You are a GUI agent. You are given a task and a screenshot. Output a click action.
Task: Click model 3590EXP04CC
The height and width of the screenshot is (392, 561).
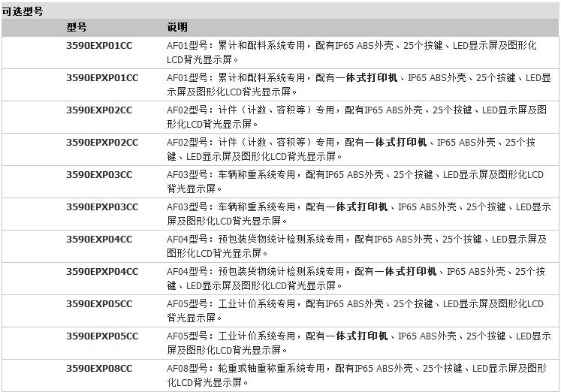point(99,240)
